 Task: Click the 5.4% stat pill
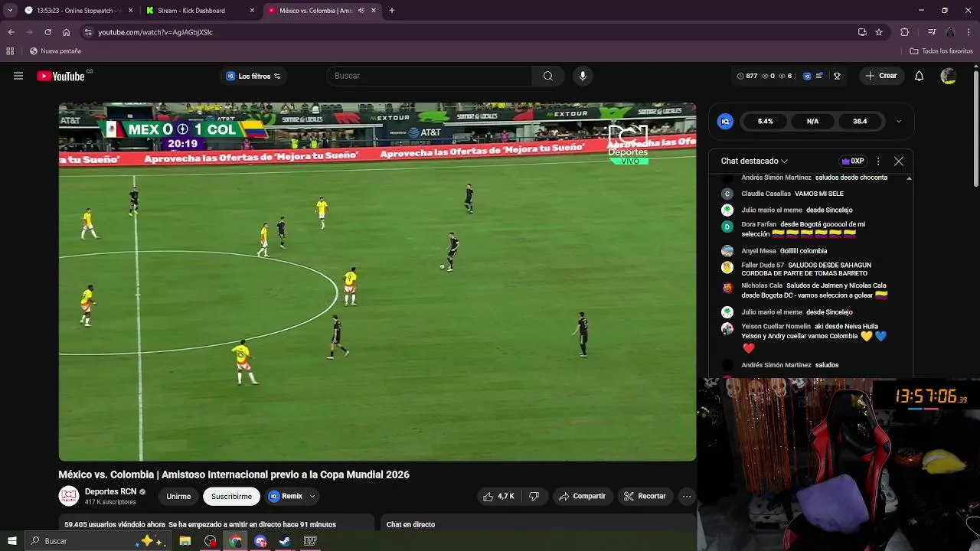tap(766, 121)
